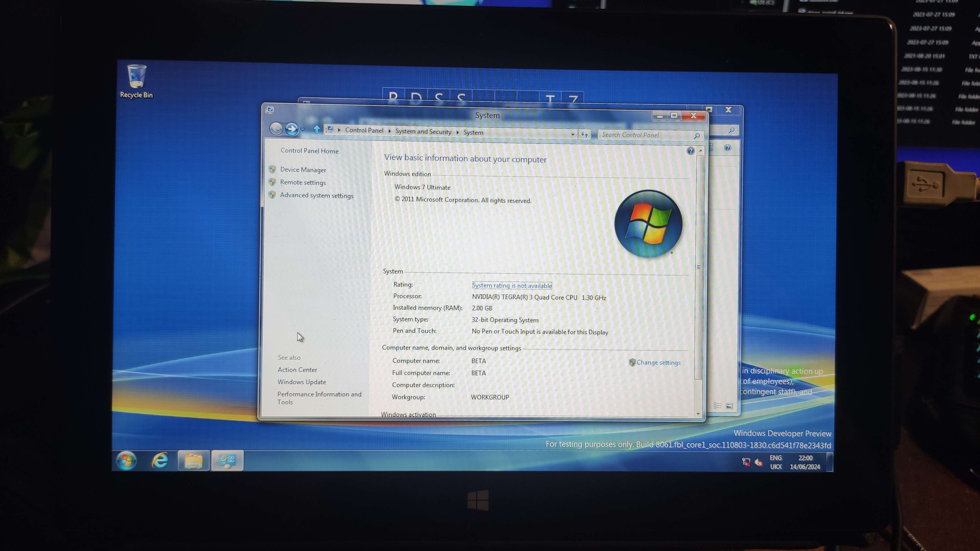The image size is (980, 551).
Task: Click the scrollbar down arrow
Action: 698,414
